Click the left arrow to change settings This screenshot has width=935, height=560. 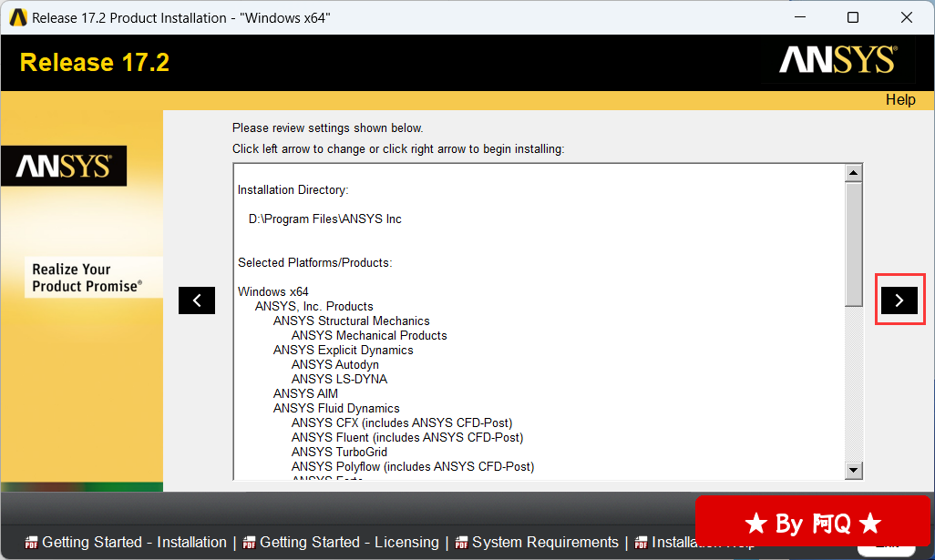pos(197,300)
